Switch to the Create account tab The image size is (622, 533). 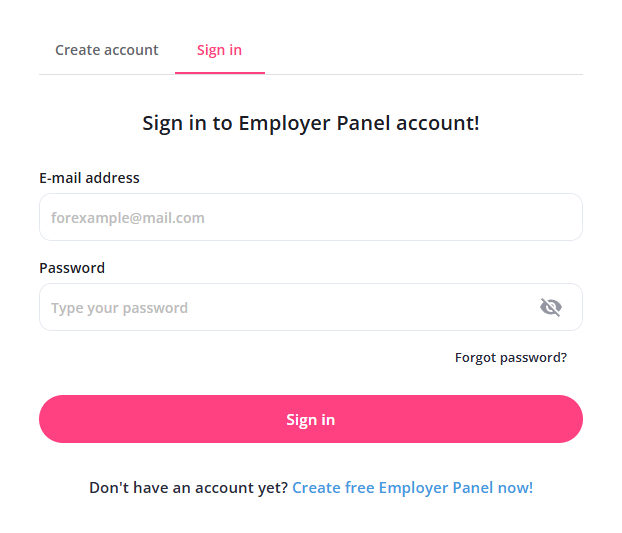click(107, 50)
